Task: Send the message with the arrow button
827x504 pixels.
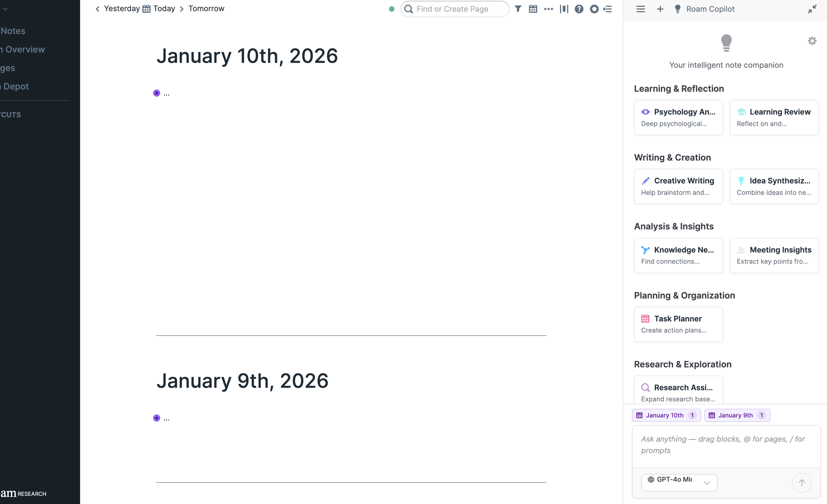Action: (x=802, y=483)
